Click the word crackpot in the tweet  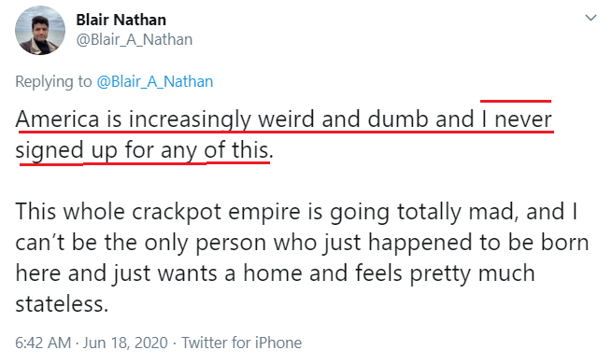pyautogui.click(x=176, y=212)
